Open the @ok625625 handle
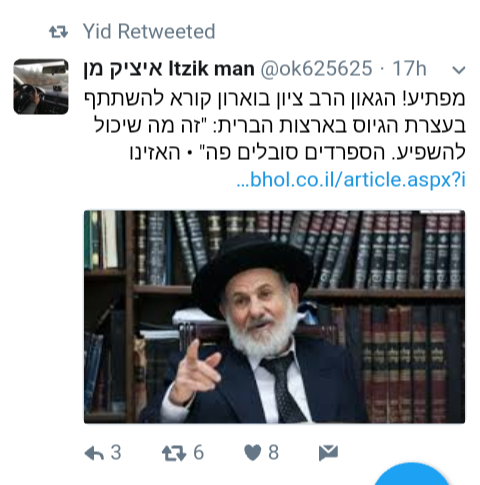 tap(316, 69)
